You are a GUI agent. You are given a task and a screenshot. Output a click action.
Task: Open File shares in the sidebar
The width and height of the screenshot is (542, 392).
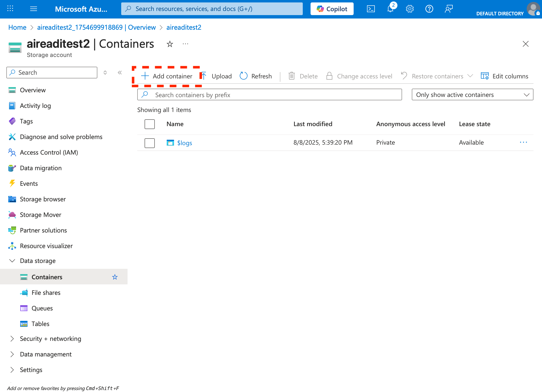[46, 292]
